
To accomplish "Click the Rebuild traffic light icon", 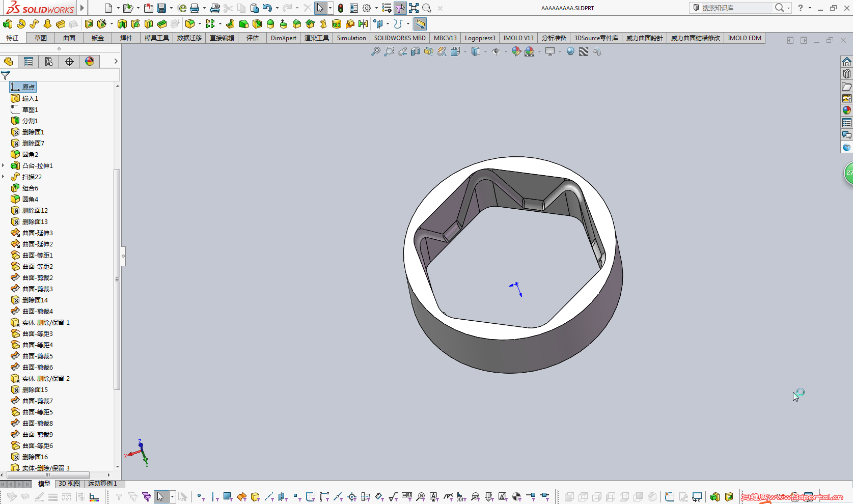I will [341, 8].
